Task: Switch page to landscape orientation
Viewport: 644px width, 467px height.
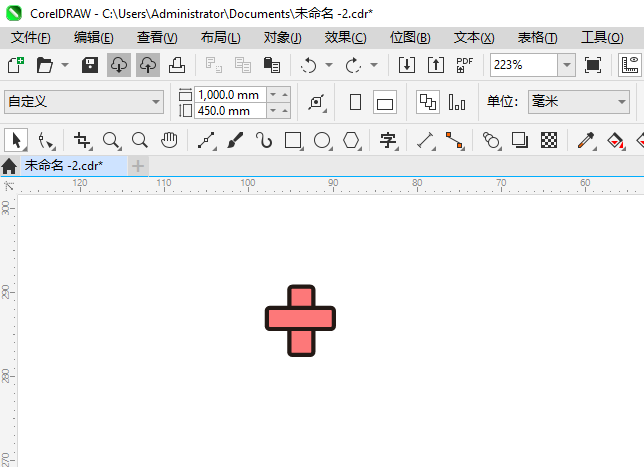Action: (x=385, y=102)
